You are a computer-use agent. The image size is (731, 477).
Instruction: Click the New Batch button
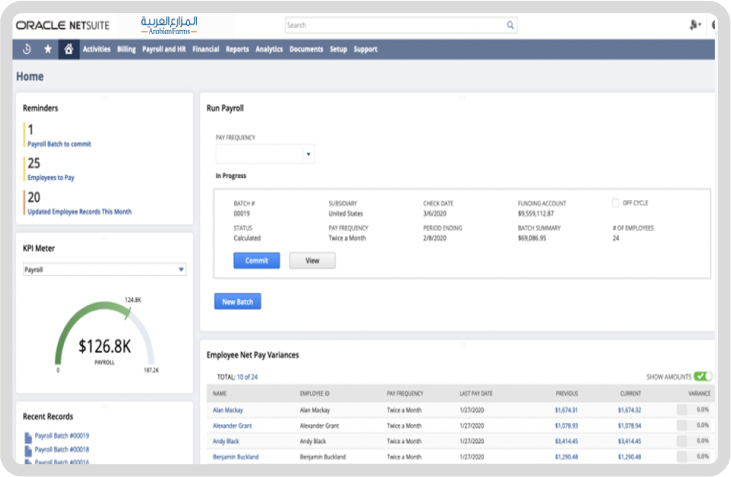click(237, 301)
